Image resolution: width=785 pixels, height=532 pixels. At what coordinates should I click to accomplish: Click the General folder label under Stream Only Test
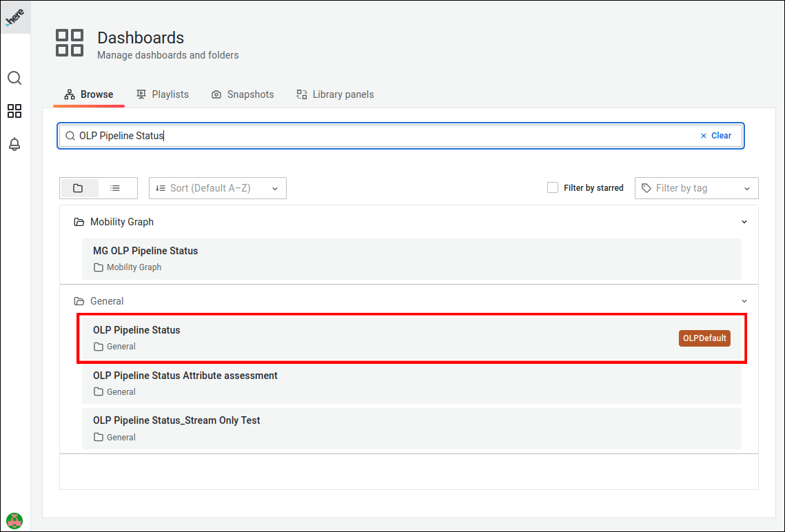coord(121,438)
